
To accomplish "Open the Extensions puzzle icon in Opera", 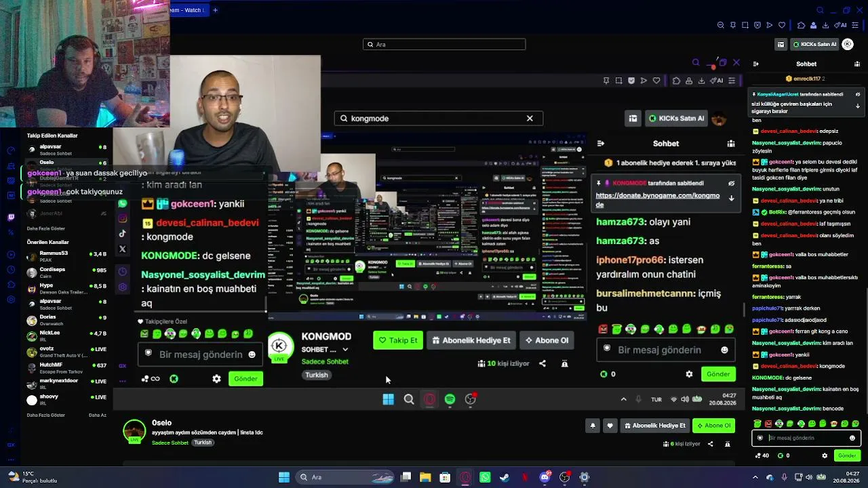I will pos(801,25).
